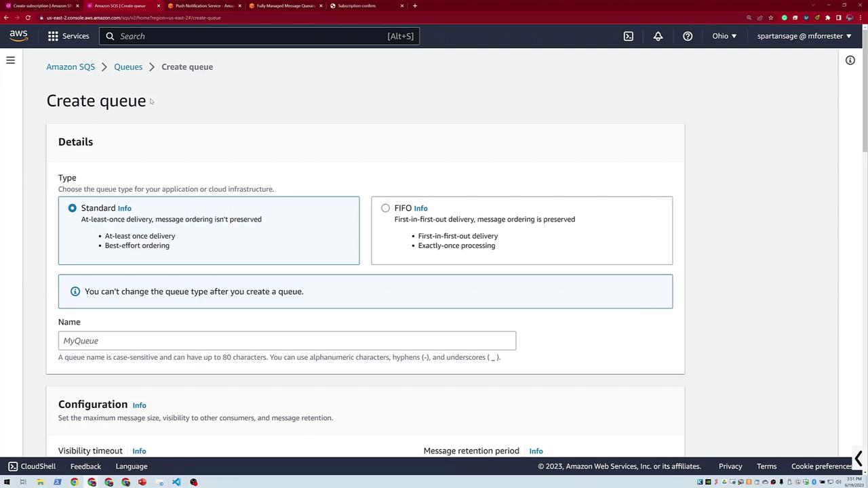Click the NVIDIA icon in system tray
Viewport: 868px width, 488px height.
pyautogui.click(x=708, y=482)
